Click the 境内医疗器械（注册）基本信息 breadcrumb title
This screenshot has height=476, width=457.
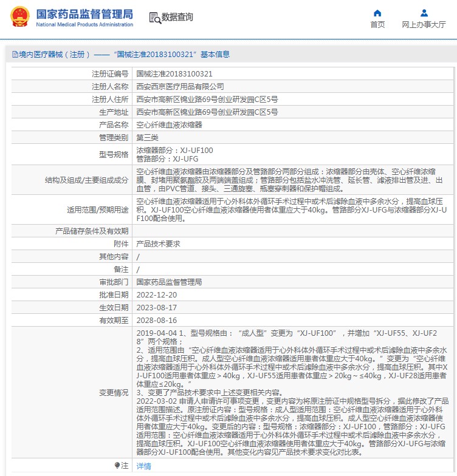(x=124, y=55)
